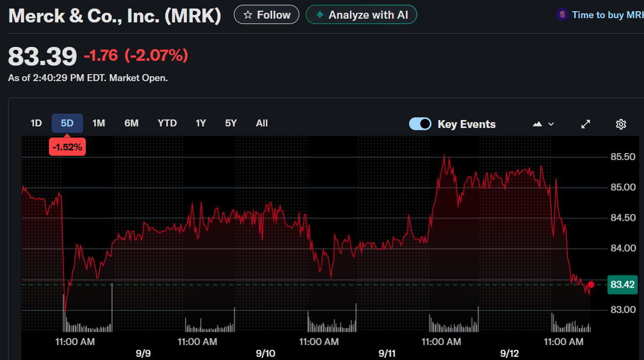Click the 85.50 axis label
This screenshot has width=644, height=360.
click(x=623, y=157)
